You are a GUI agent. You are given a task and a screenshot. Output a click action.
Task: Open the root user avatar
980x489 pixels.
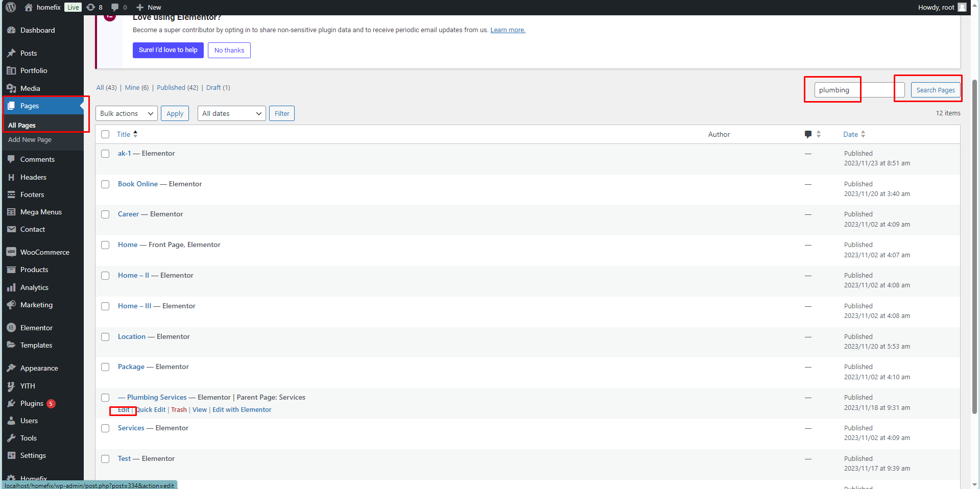[962, 7]
